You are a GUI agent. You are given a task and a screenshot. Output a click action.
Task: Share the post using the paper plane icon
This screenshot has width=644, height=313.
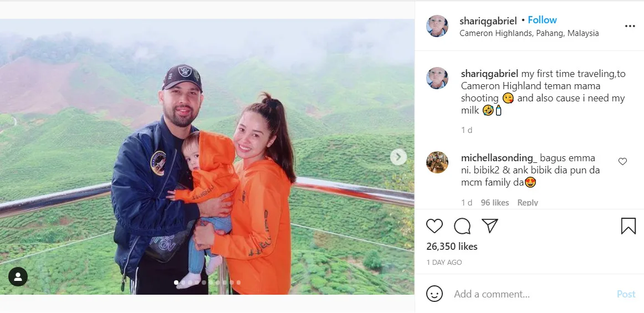pyautogui.click(x=490, y=225)
